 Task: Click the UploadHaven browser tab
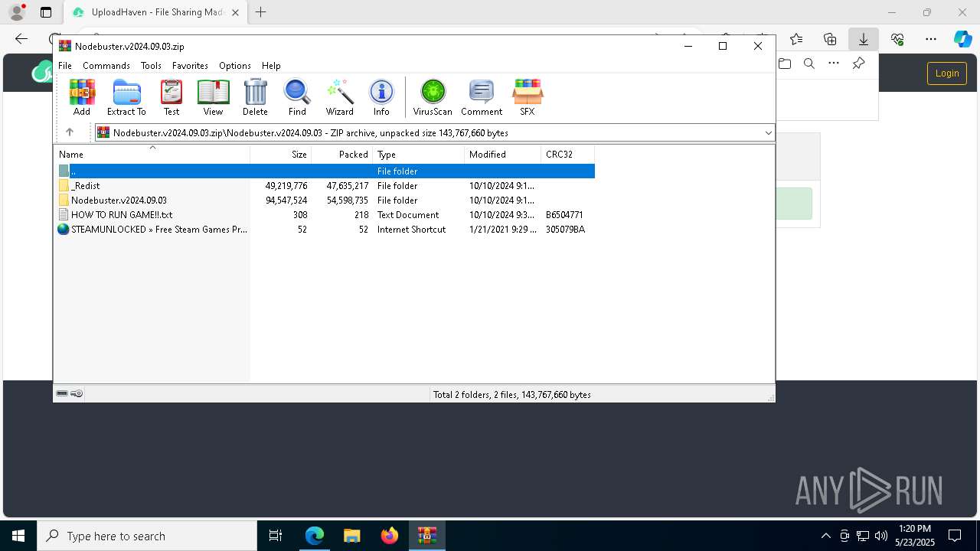[x=155, y=12]
